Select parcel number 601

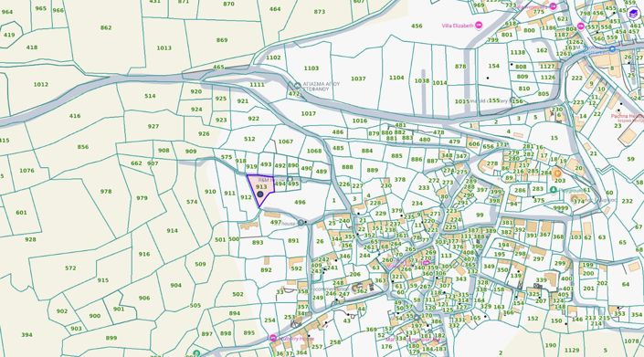point(21,213)
